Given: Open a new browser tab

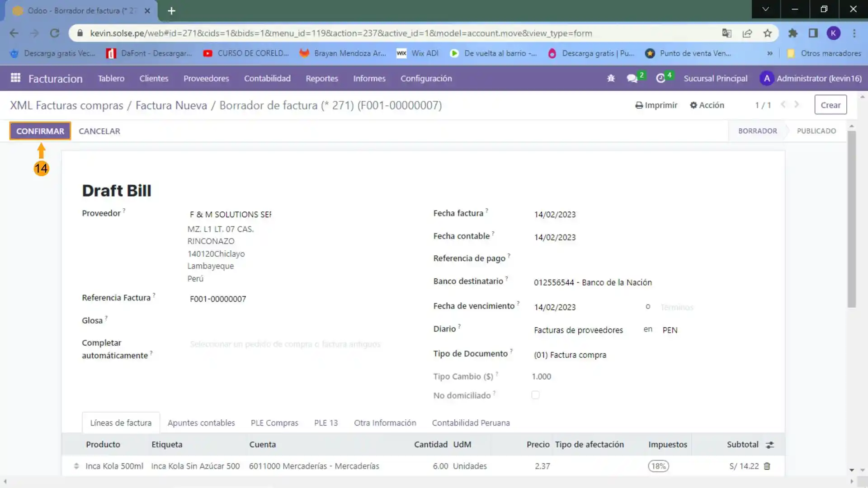Looking at the screenshot, I should pyautogui.click(x=171, y=10).
